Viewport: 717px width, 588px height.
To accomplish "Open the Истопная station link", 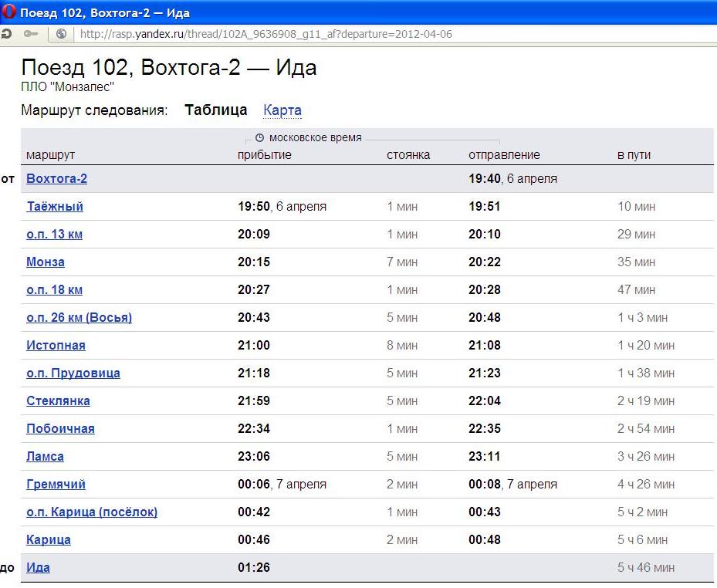I will [56, 346].
